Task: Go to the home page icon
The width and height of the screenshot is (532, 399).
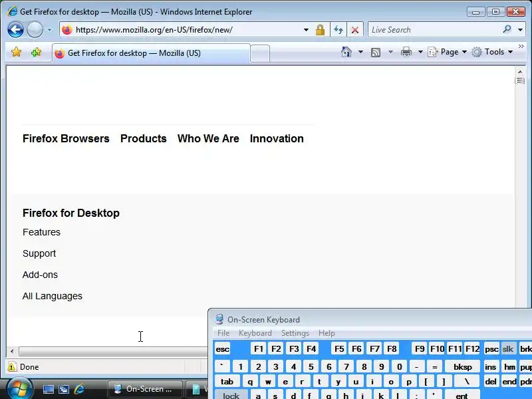Action: pos(346,52)
